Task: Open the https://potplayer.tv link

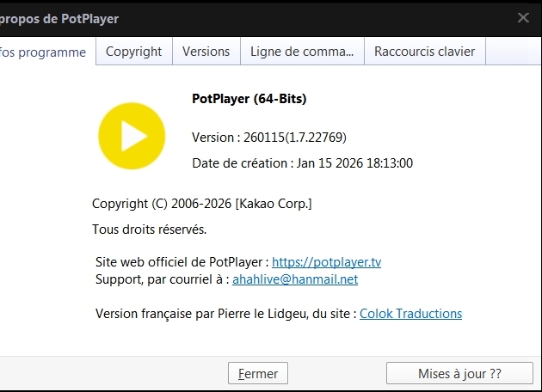Action: pyautogui.click(x=326, y=262)
